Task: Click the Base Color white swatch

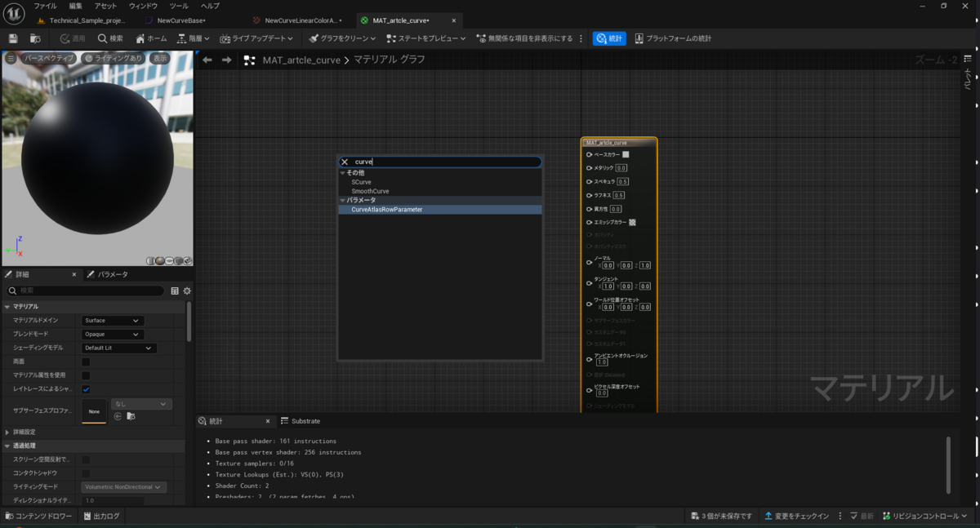Action: coord(626,154)
